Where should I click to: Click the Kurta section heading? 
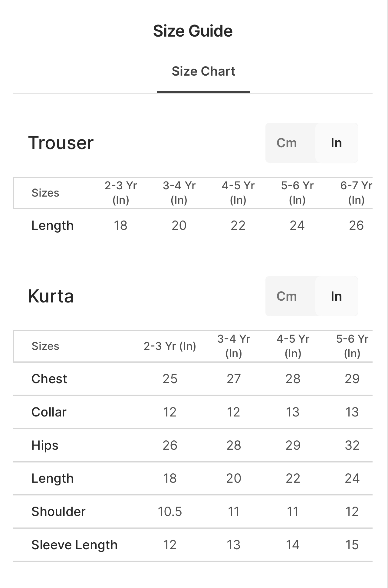point(51,296)
